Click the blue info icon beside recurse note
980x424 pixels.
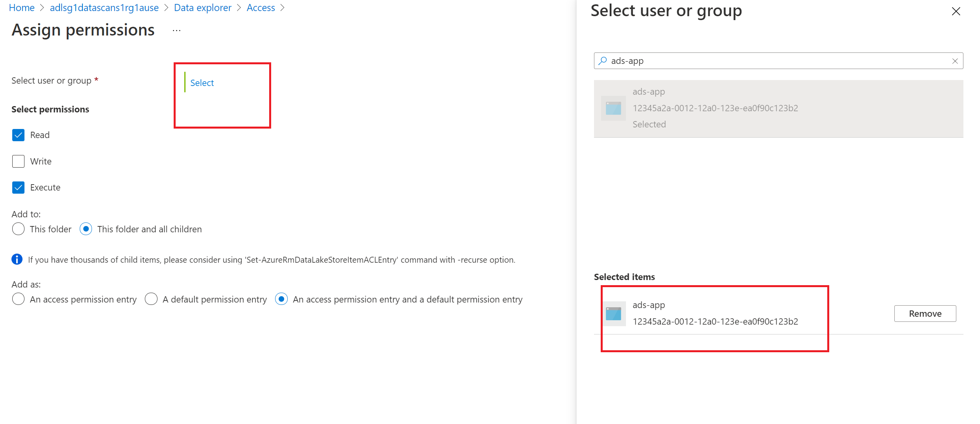coord(17,259)
